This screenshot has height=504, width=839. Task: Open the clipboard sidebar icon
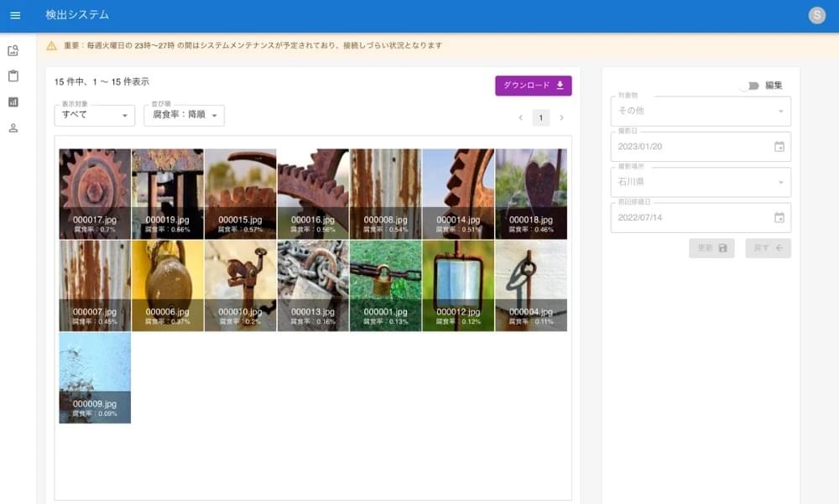(x=13, y=76)
